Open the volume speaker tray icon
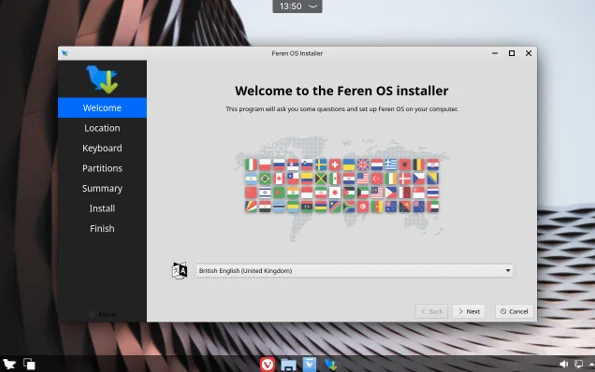595x372 pixels. coord(564,364)
